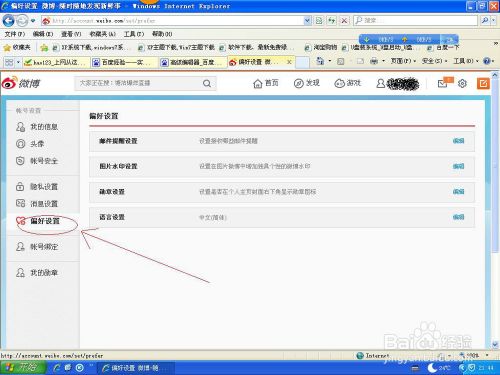The height and width of the screenshot is (375, 500).
Task: Click the IE back button
Action: click(x=8, y=21)
